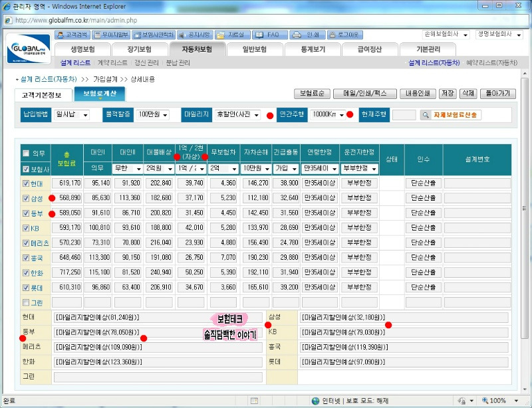Open the 납입방법 일시납 dropdown
This screenshot has width=532, height=408.
coord(72,115)
